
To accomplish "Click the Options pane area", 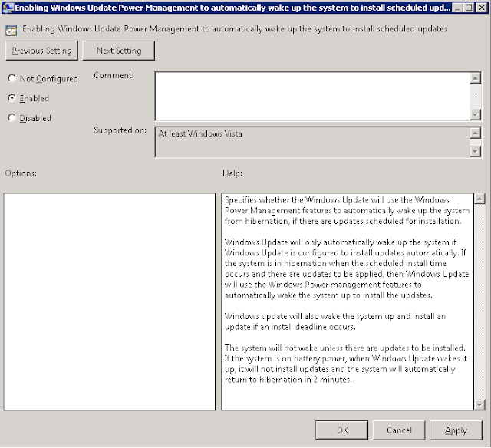I will 110,301.
